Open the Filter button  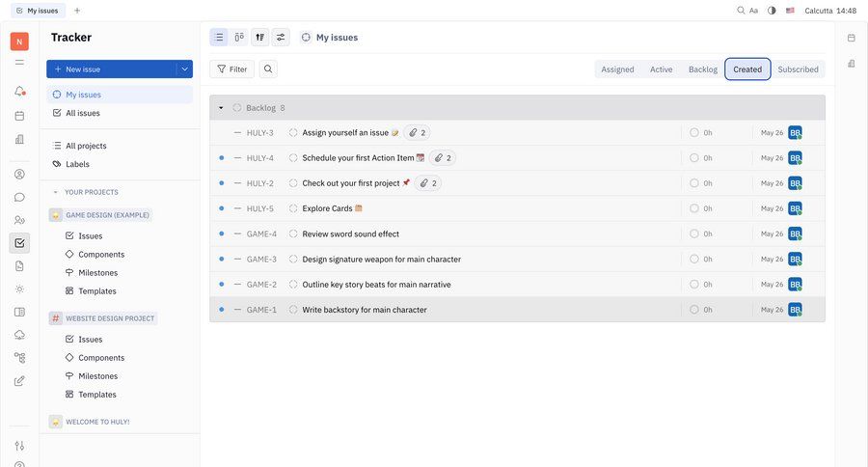[231, 69]
